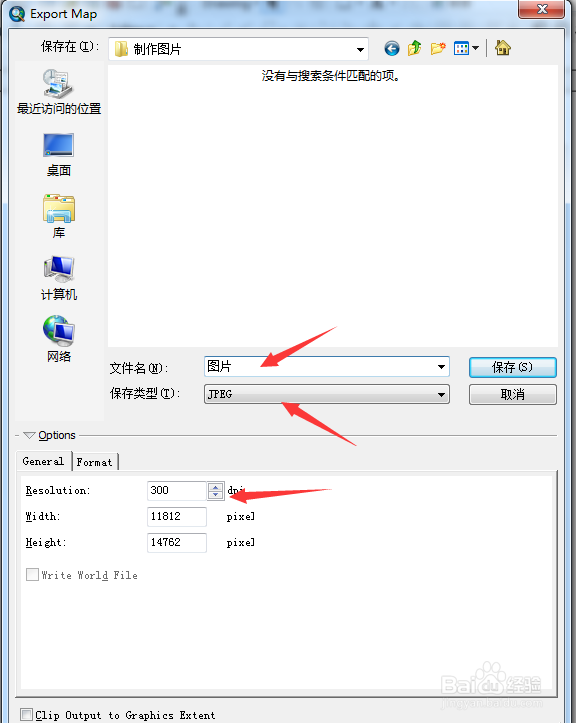Screen dimensions: 576x723
Task: Create a new folder icon
Action: tap(438, 47)
